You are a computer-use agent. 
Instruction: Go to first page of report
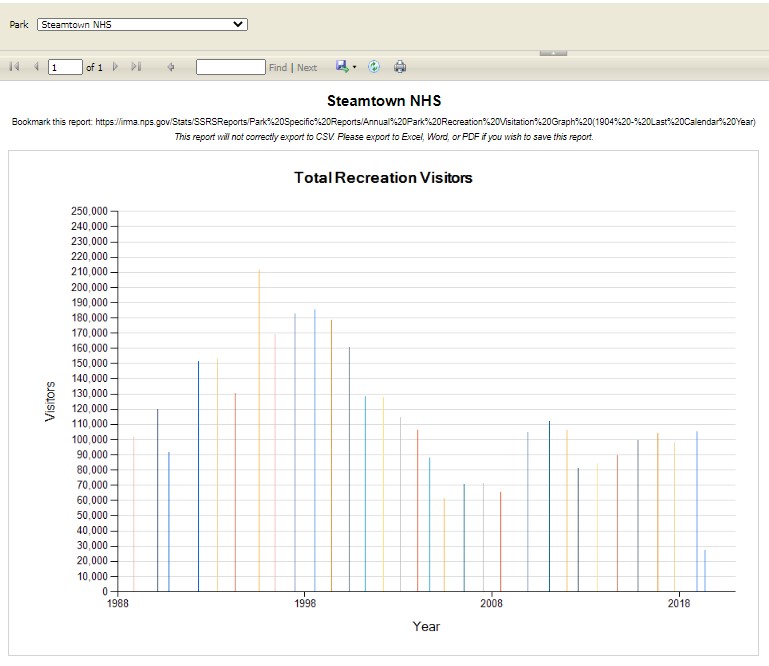[15, 66]
